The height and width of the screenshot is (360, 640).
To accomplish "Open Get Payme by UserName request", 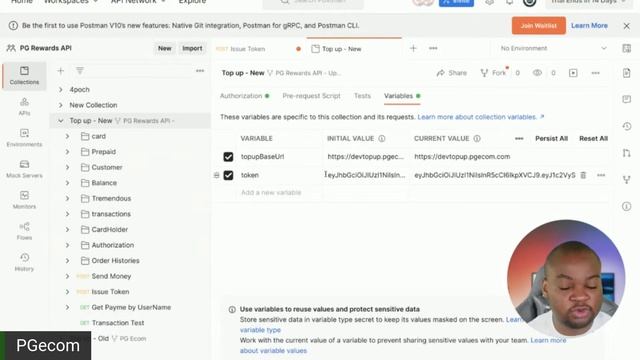I will point(131,307).
